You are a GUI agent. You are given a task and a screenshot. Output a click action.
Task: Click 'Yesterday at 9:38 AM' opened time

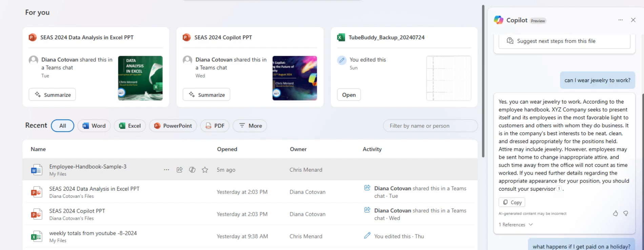(x=242, y=236)
